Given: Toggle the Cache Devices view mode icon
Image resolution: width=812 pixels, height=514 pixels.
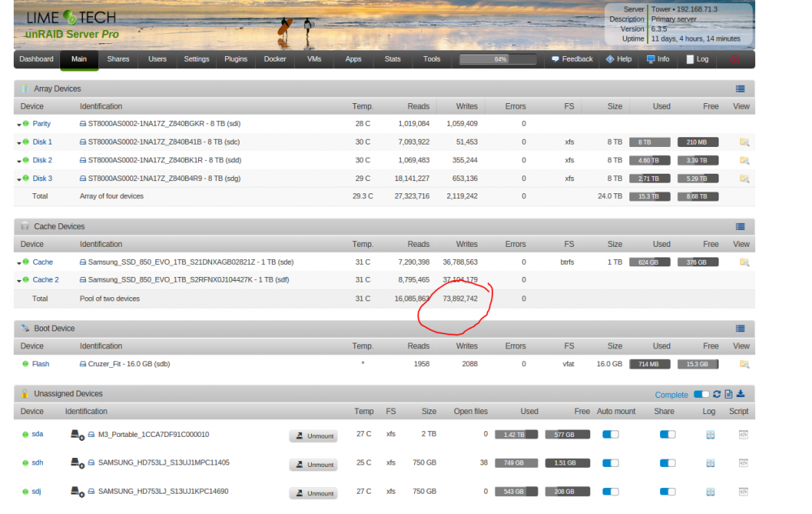Looking at the screenshot, I should point(740,227).
